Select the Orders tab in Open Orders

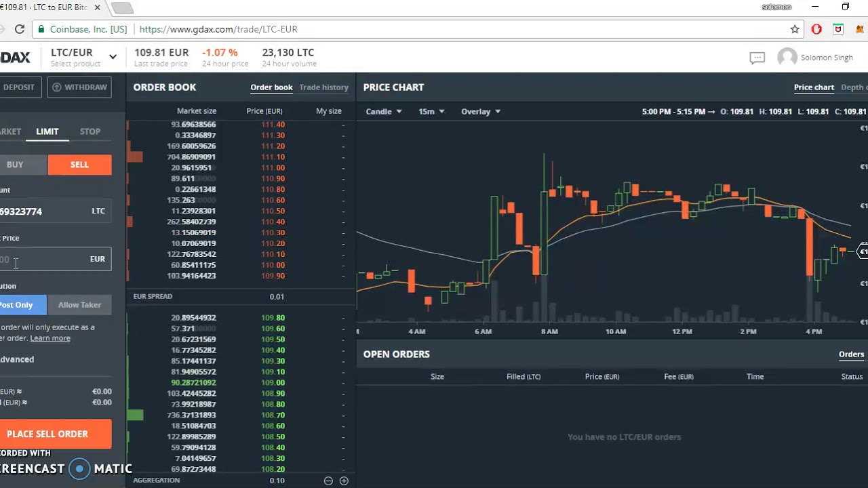[x=851, y=354]
